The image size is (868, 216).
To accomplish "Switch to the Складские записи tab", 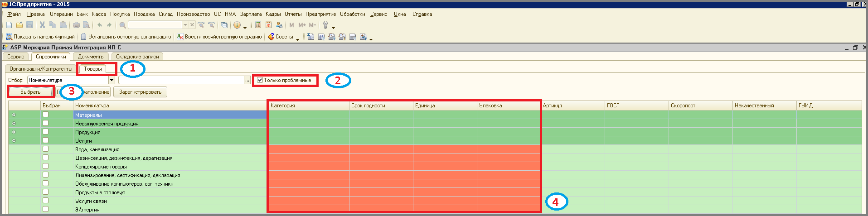I will (x=137, y=57).
